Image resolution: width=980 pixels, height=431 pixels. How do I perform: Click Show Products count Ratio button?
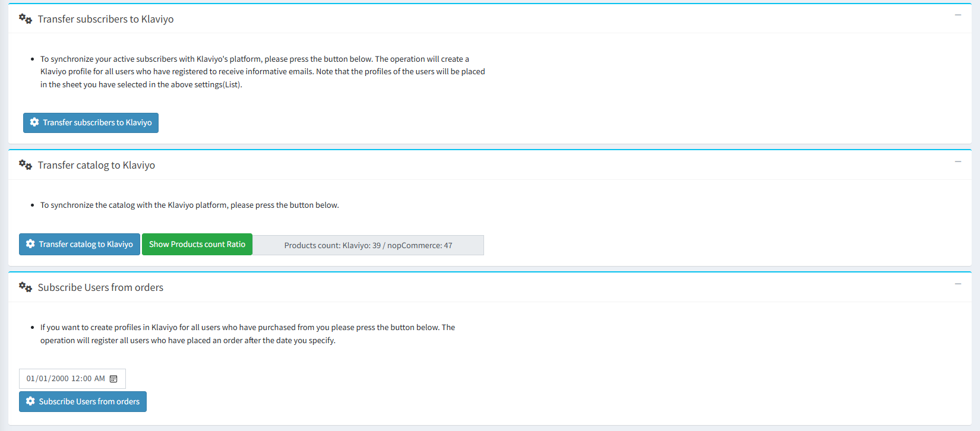197,245
